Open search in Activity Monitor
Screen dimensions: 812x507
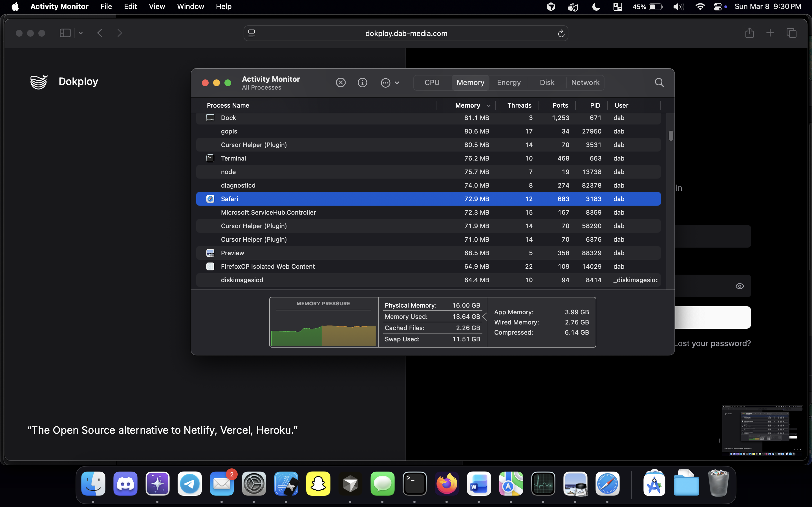[659, 83]
